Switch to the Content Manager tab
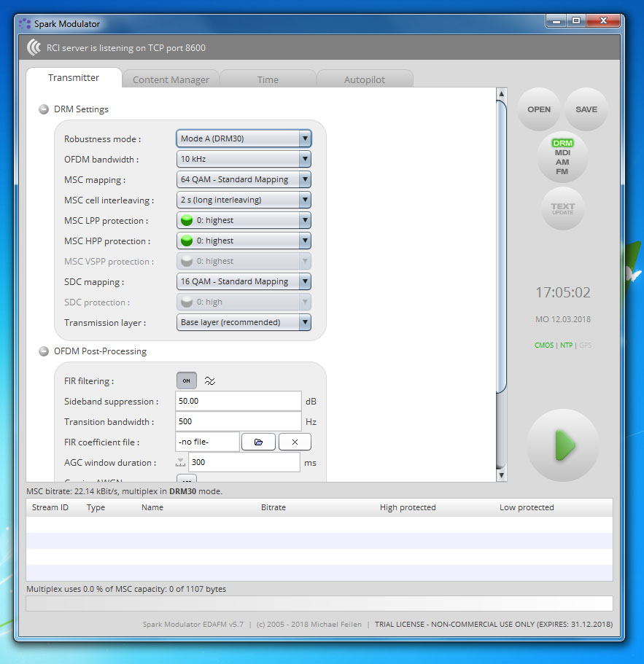644x664 pixels. point(171,79)
